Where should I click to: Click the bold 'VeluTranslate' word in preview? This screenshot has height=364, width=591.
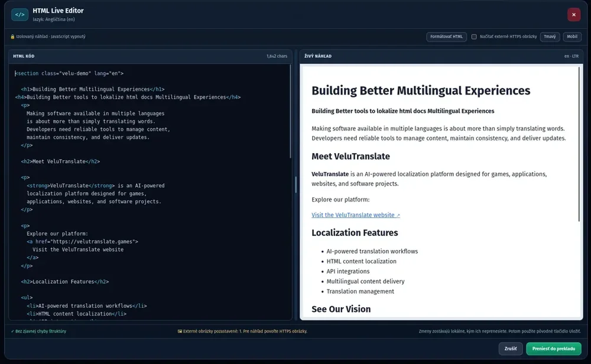330,174
